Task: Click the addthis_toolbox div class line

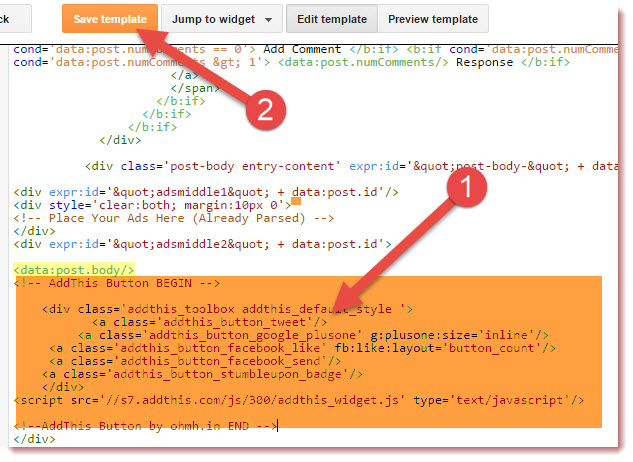Action: point(228,309)
